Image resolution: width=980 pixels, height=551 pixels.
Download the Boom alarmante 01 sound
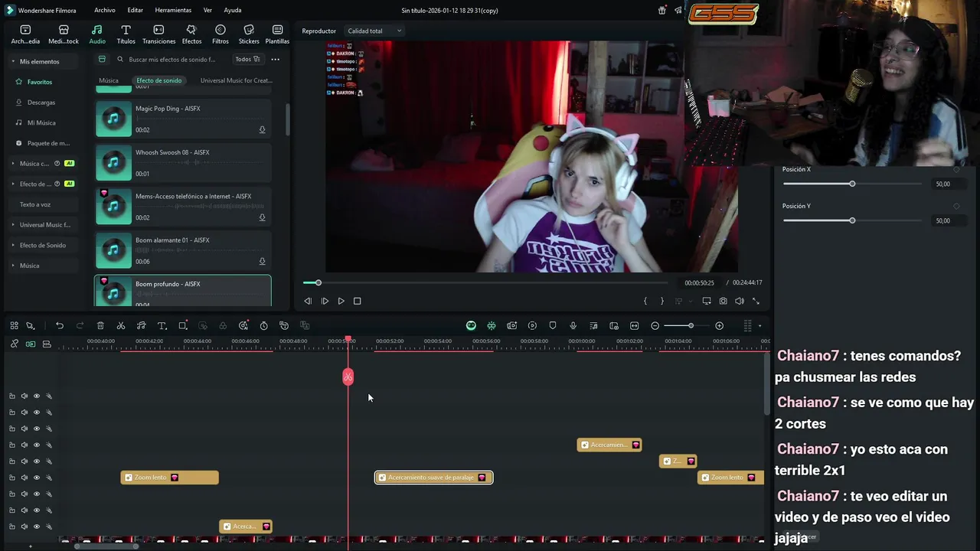pos(262,262)
